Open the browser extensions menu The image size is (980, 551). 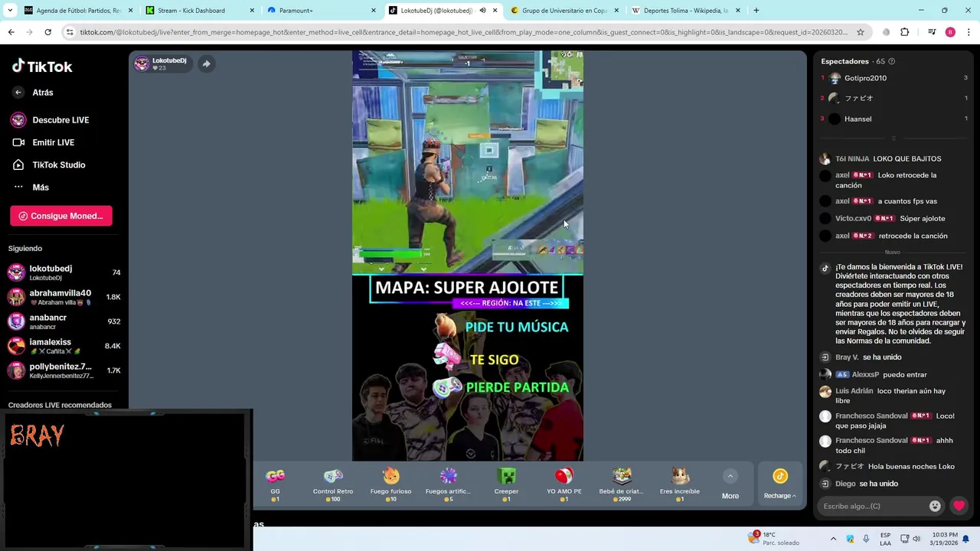(905, 32)
